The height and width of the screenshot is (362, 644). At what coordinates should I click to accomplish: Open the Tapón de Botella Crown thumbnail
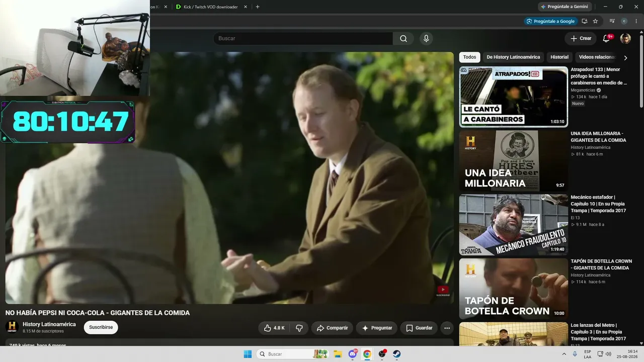514,289
